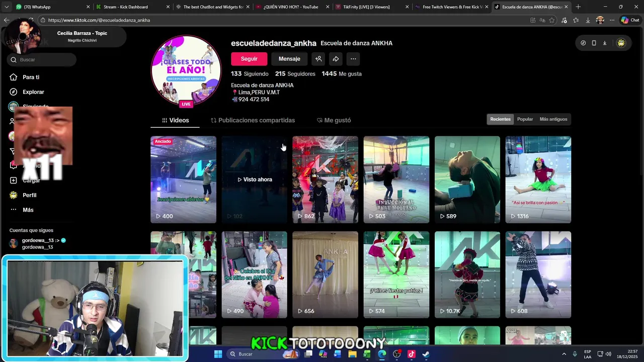Sort videos by Popular

coord(525,119)
